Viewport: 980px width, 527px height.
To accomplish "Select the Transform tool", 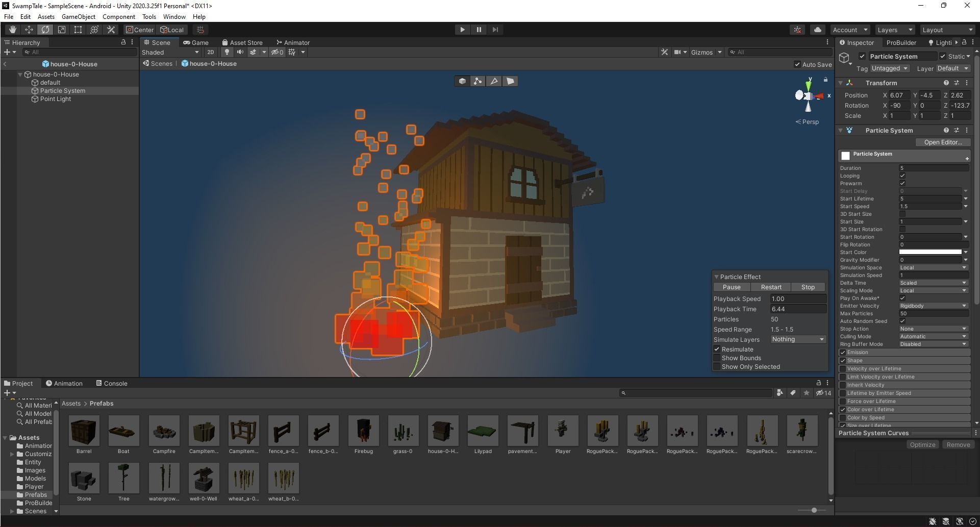I will 94,30.
